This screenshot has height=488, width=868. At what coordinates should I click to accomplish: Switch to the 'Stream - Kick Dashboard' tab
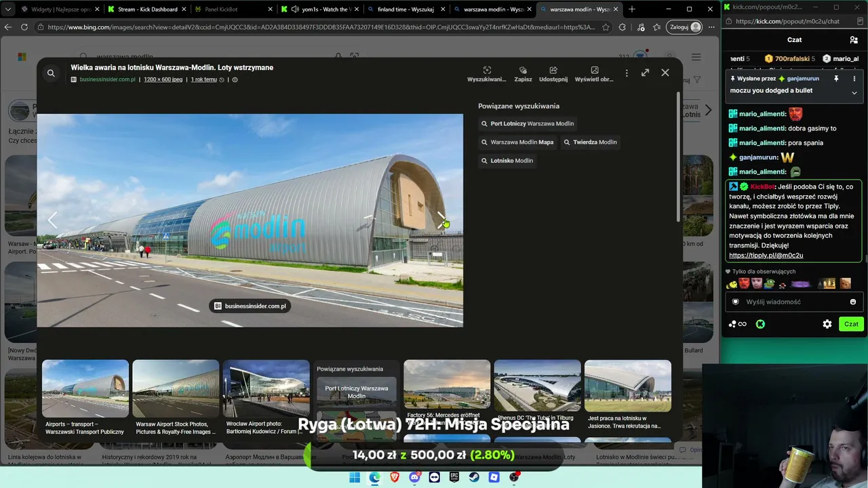[x=147, y=9]
